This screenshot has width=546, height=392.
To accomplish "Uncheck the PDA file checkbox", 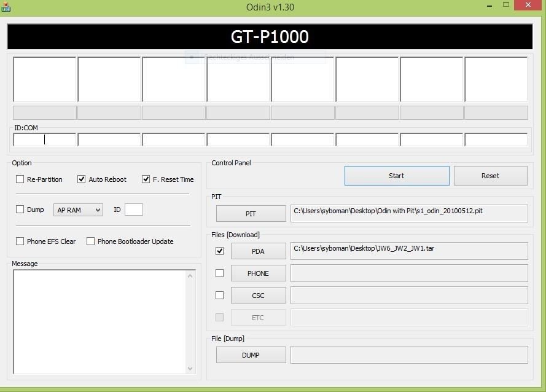I will click(219, 251).
